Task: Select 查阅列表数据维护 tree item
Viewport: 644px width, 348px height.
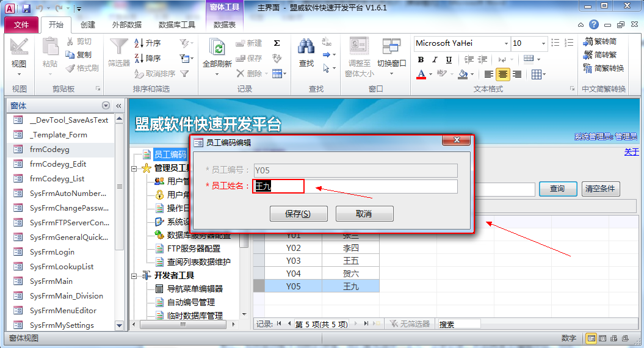Action: pos(198,262)
